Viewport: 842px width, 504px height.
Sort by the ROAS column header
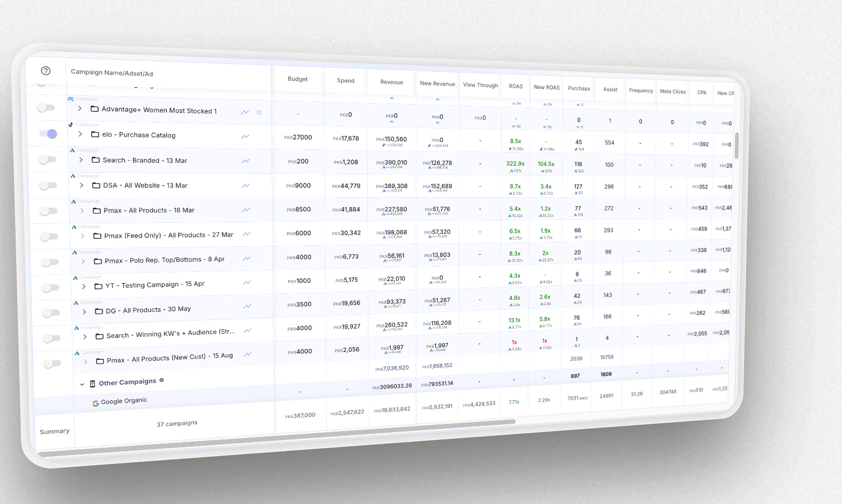tap(515, 86)
